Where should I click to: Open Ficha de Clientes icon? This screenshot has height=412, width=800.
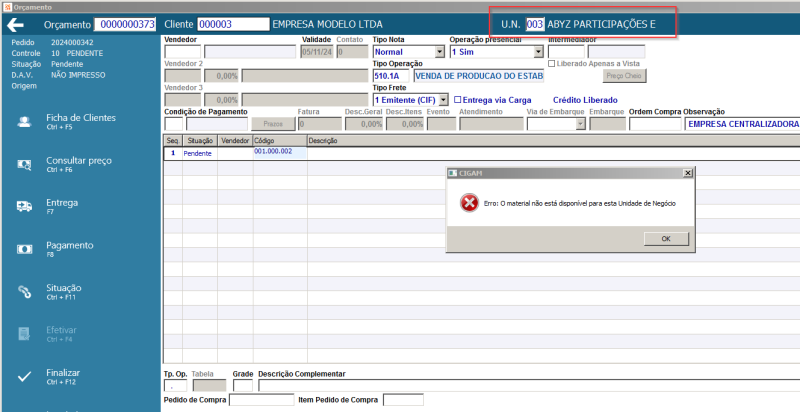point(24,122)
